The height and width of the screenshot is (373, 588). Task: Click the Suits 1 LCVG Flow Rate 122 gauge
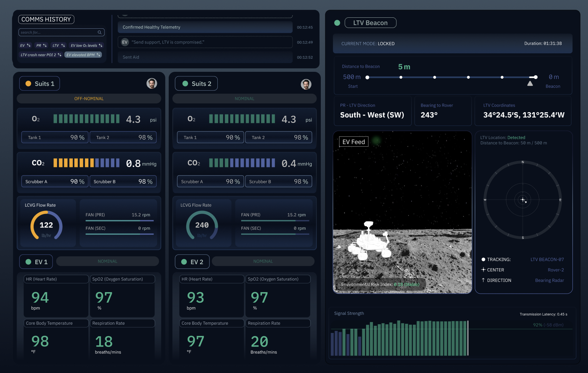[46, 225]
